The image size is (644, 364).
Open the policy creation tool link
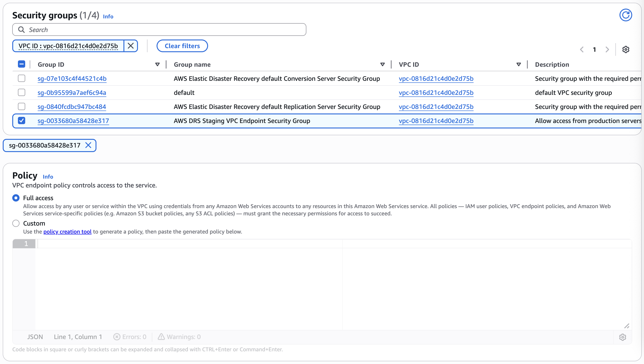coord(67,231)
